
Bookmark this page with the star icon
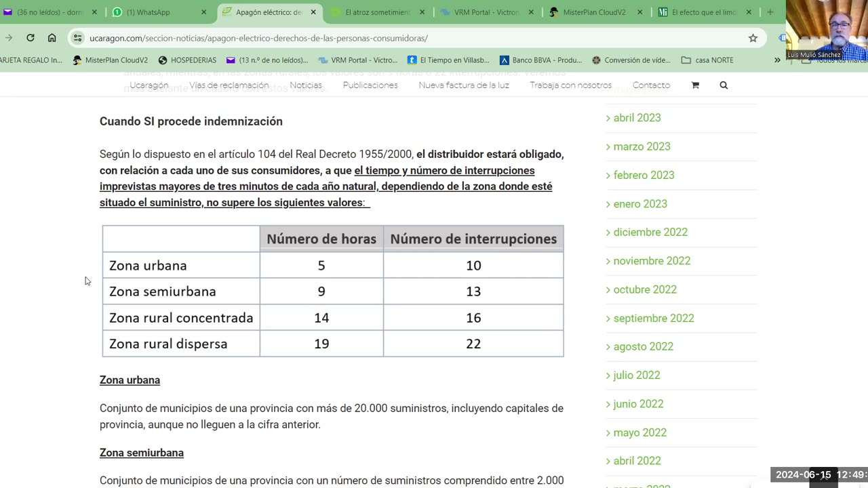click(753, 38)
